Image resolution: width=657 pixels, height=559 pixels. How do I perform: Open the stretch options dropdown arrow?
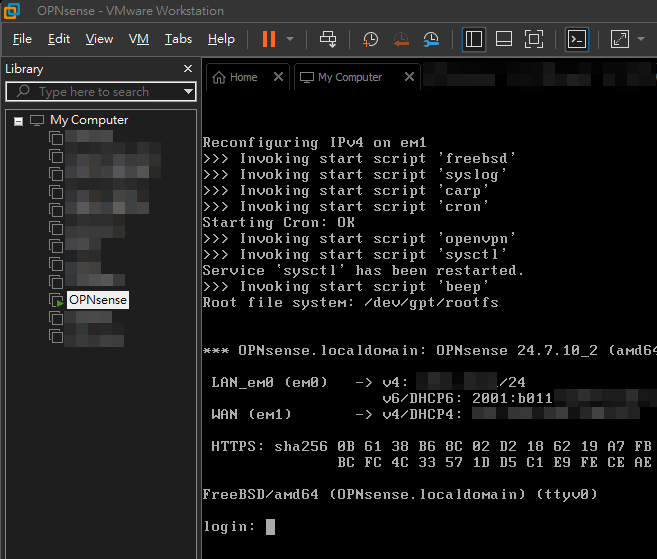641,39
